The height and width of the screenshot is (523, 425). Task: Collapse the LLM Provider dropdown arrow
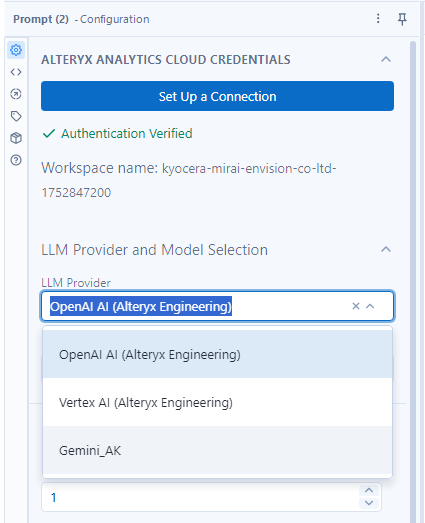coord(370,306)
